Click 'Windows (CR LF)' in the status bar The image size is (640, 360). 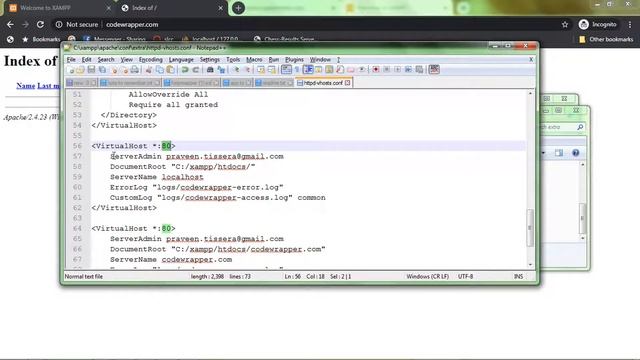[427, 276]
